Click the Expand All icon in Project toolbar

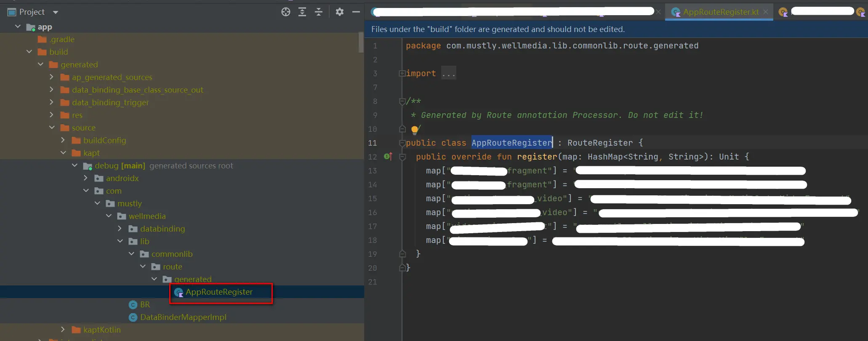click(302, 12)
